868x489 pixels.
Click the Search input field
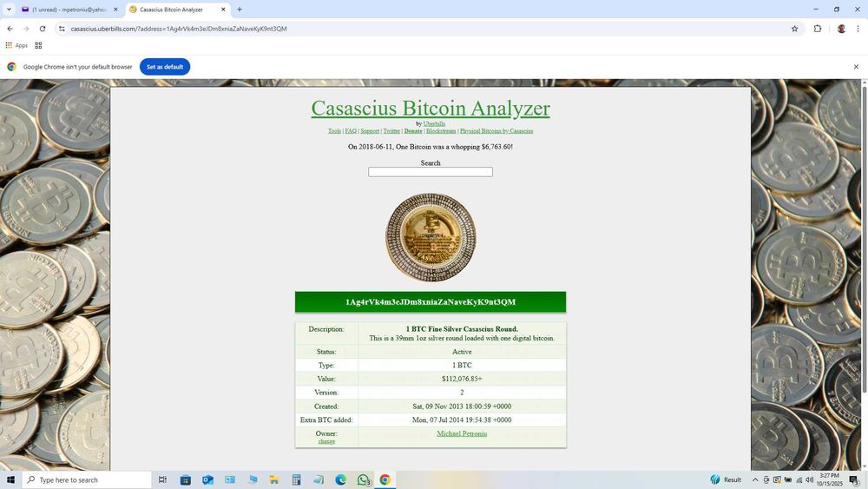click(x=431, y=172)
